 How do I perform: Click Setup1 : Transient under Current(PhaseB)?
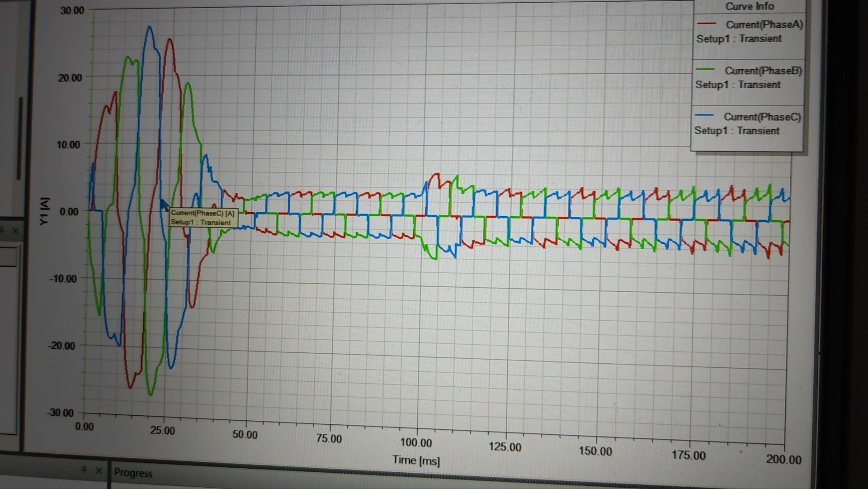click(738, 85)
